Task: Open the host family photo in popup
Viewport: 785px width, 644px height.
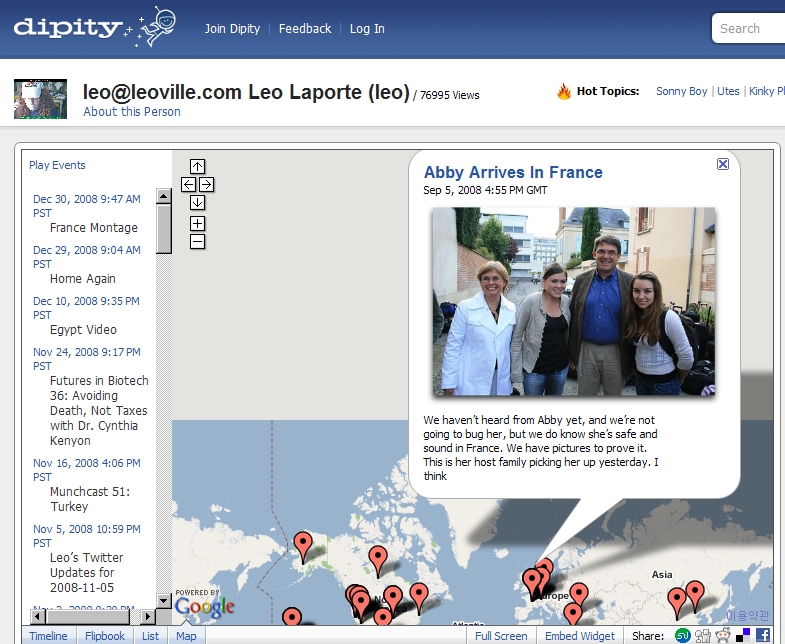Action: (574, 301)
